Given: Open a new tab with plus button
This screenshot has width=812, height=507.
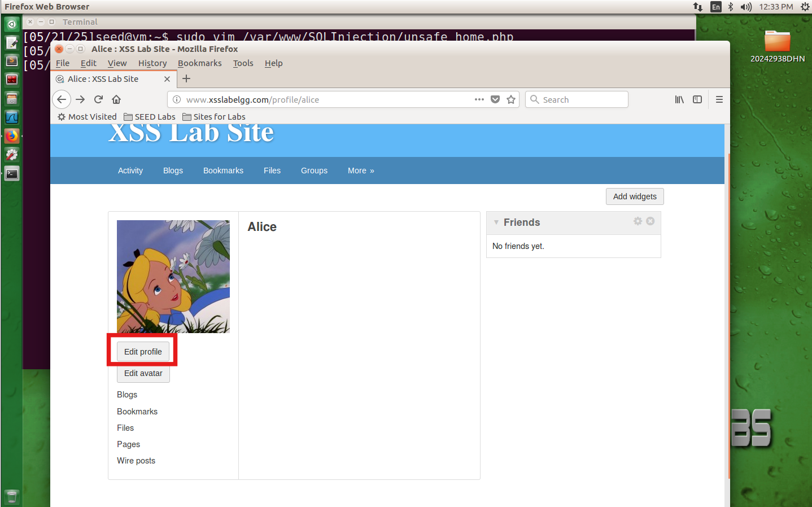Looking at the screenshot, I should coord(186,78).
